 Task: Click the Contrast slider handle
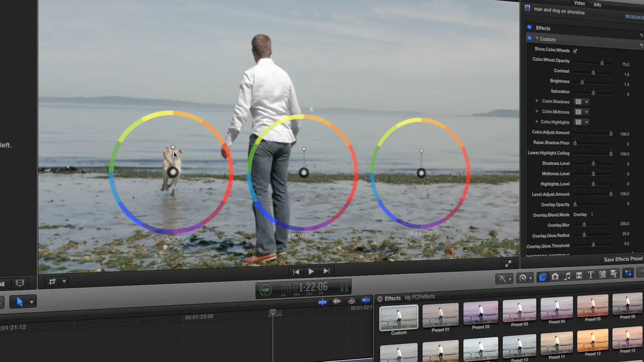tap(593, 72)
